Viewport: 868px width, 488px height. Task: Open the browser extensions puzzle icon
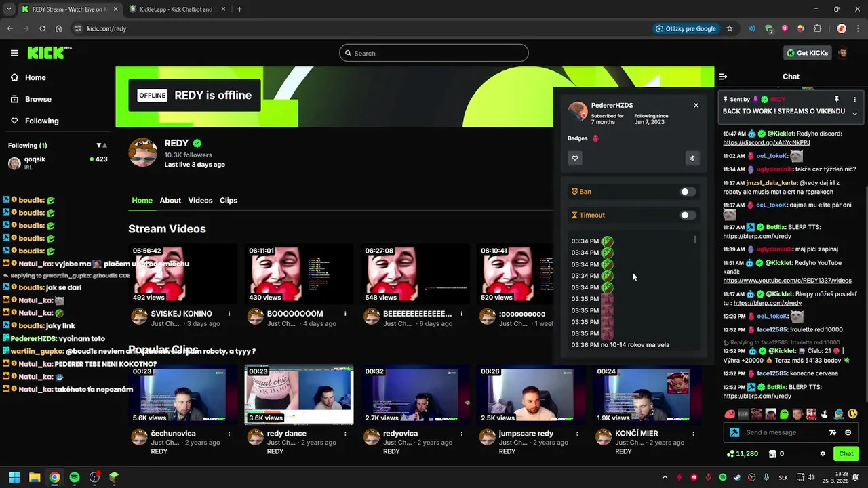coord(817,28)
